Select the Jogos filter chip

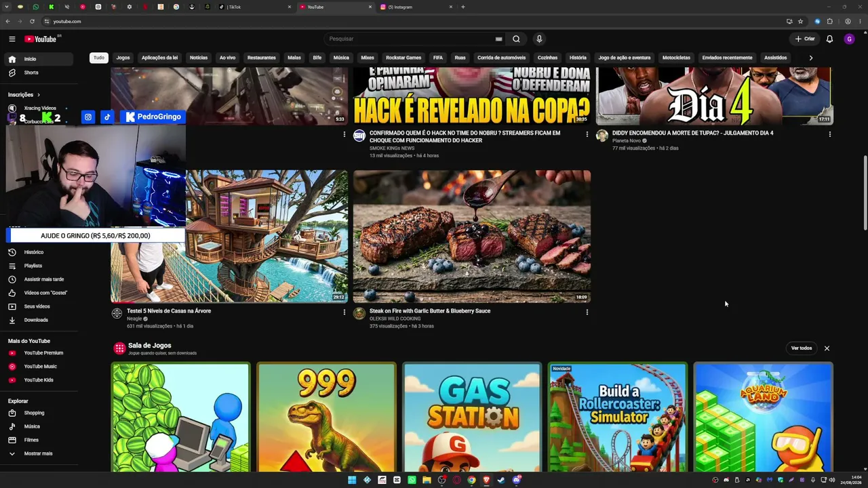(x=123, y=58)
